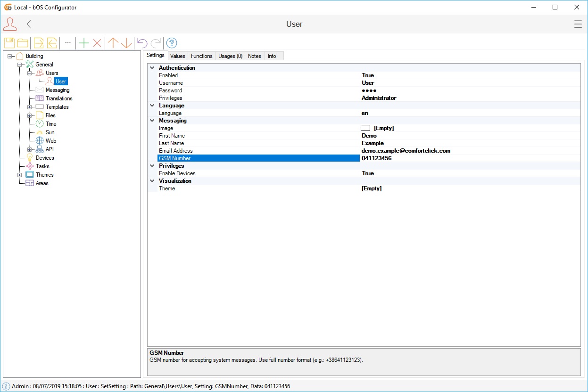Click the Privileges value Administrator
This screenshot has height=392, width=588.
point(379,98)
